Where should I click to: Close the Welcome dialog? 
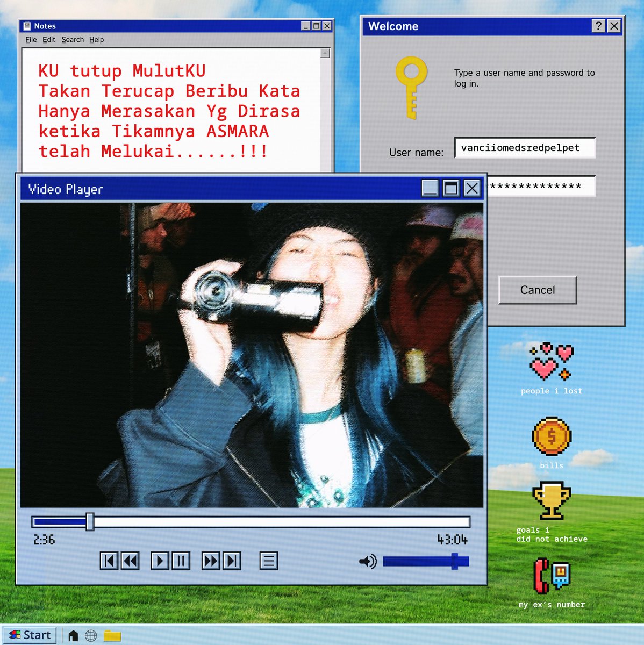tap(614, 26)
